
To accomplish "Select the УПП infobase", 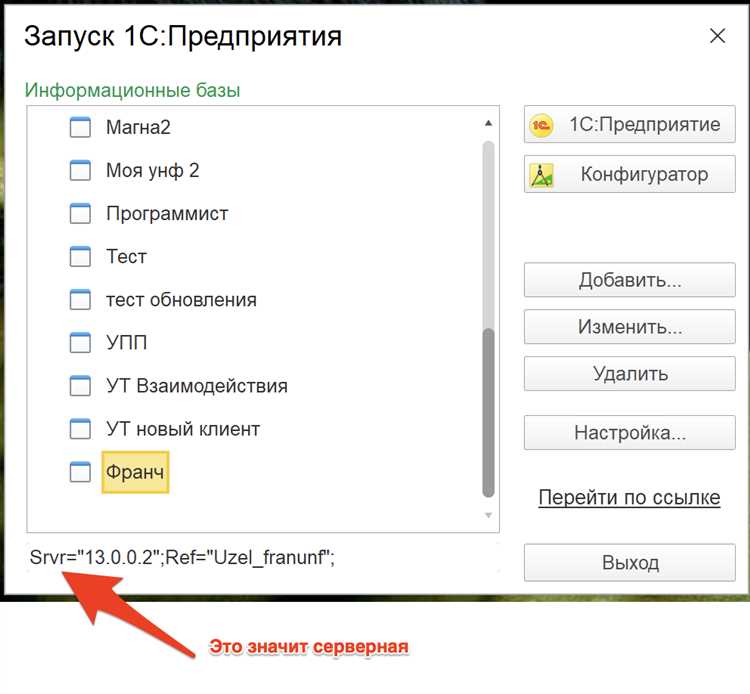I will coord(126,342).
